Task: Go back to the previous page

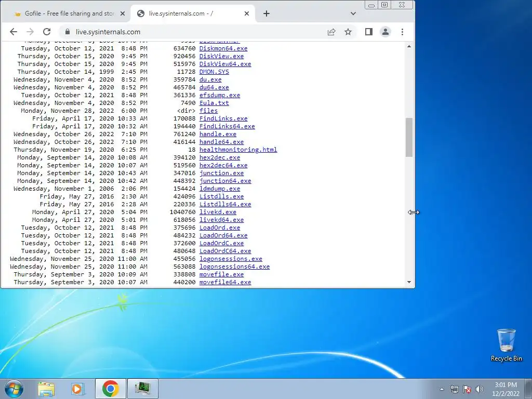Action: coord(13,32)
